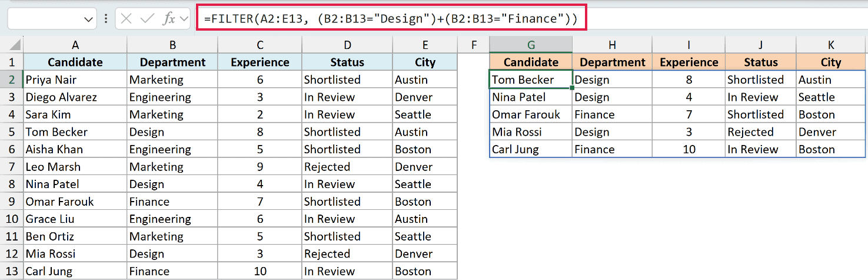The image size is (868, 280).
Task: Select column D header
Action: 347,45
